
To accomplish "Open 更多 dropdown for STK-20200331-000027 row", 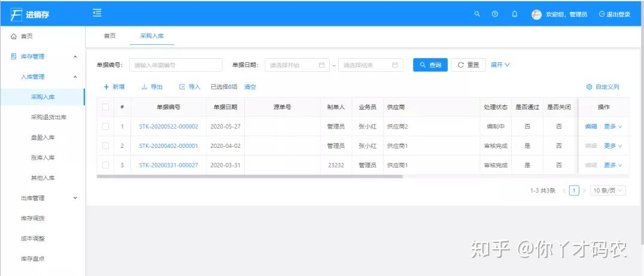I will point(613,165).
